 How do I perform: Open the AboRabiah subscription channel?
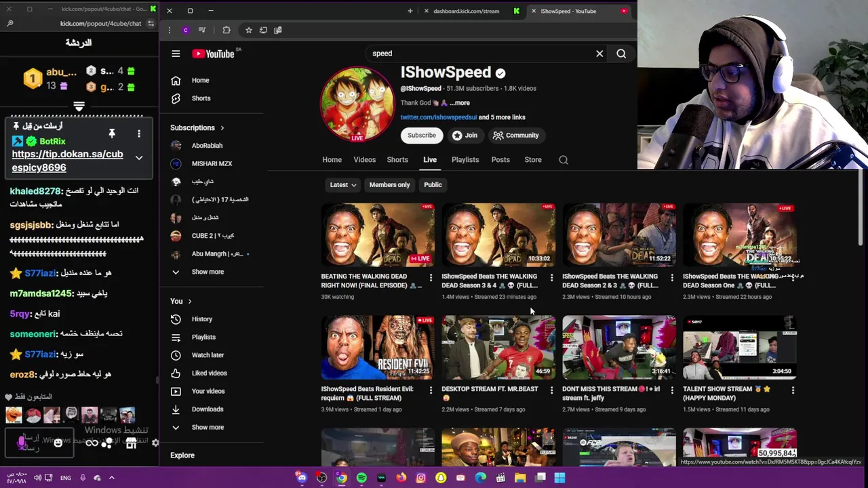point(207,146)
